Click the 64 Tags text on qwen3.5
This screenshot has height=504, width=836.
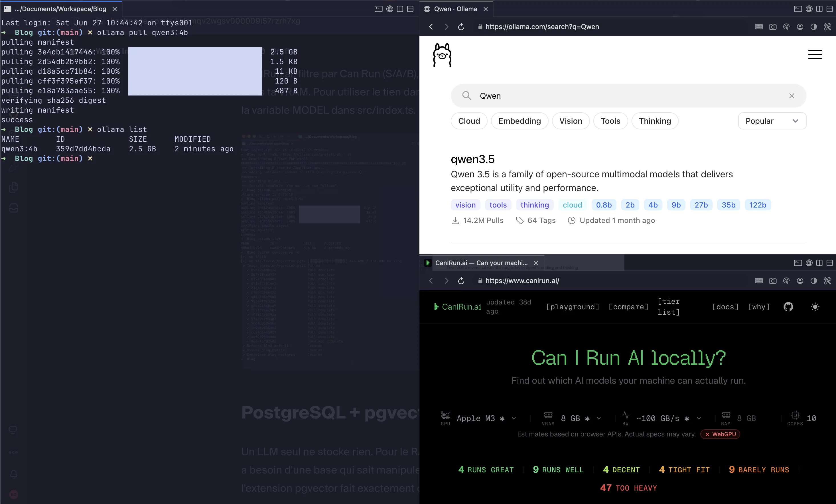point(541,220)
